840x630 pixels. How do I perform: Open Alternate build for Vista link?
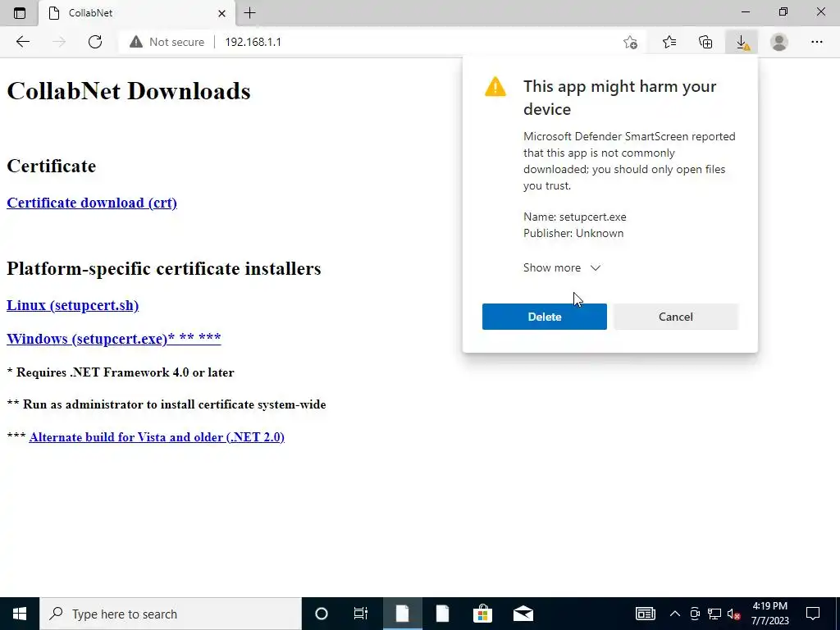[x=157, y=437]
